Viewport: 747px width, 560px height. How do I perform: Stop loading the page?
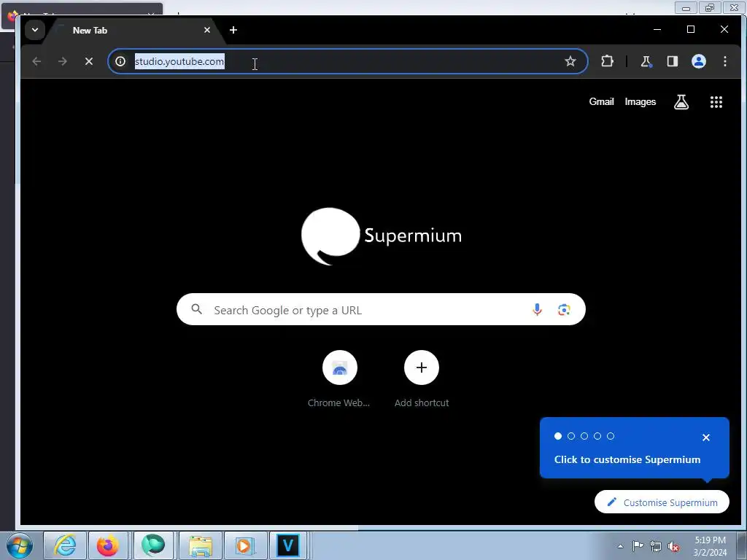(88, 61)
